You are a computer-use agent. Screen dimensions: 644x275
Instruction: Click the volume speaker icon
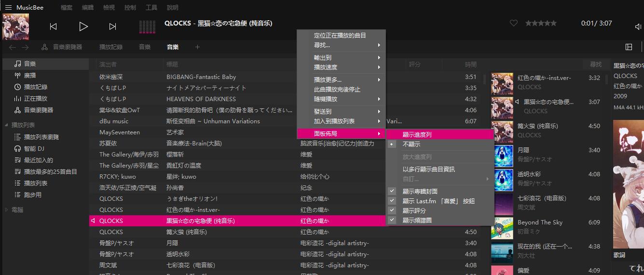pyautogui.click(x=638, y=27)
